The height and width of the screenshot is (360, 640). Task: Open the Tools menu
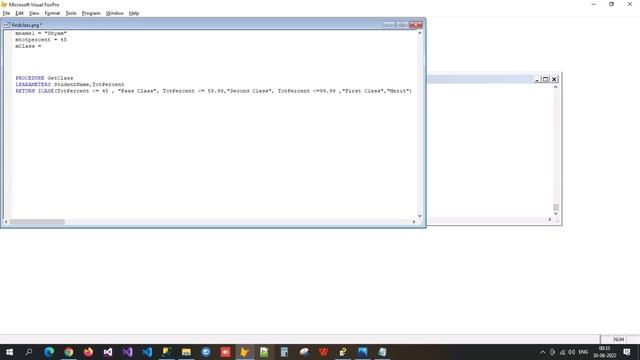click(x=71, y=13)
